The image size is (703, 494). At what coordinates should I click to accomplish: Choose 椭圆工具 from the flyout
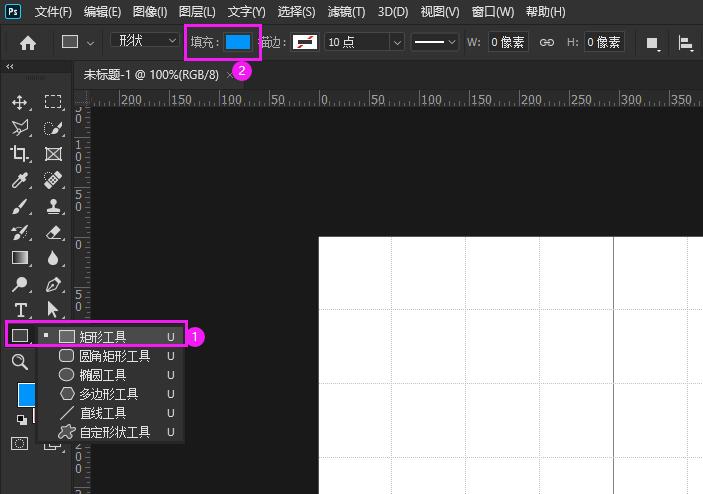111,375
